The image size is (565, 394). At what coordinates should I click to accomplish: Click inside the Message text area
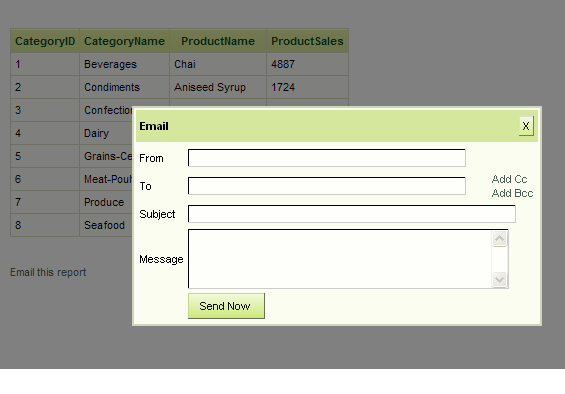click(340, 259)
